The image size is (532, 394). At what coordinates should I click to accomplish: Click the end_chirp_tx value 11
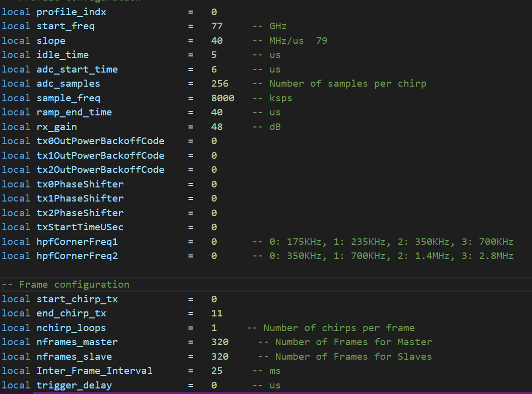217,313
